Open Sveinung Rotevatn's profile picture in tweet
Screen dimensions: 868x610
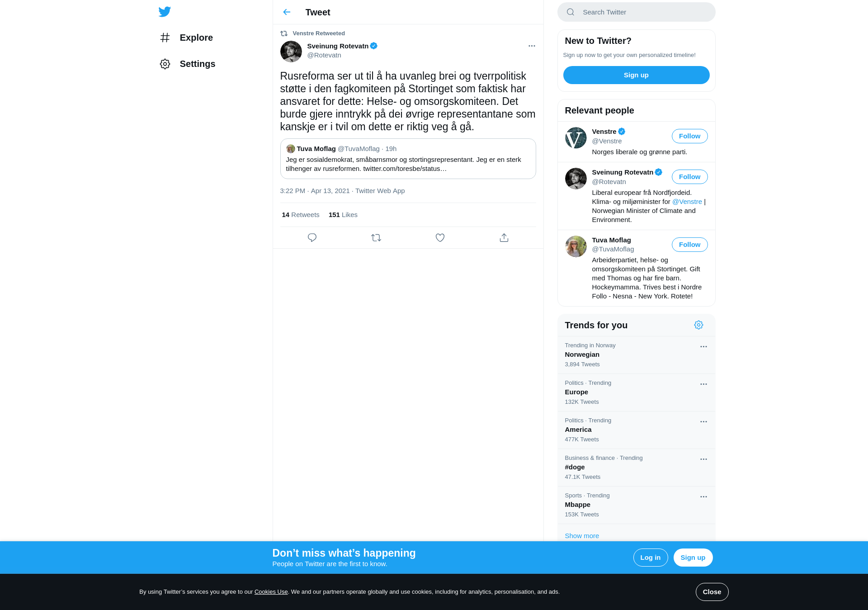[291, 52]
